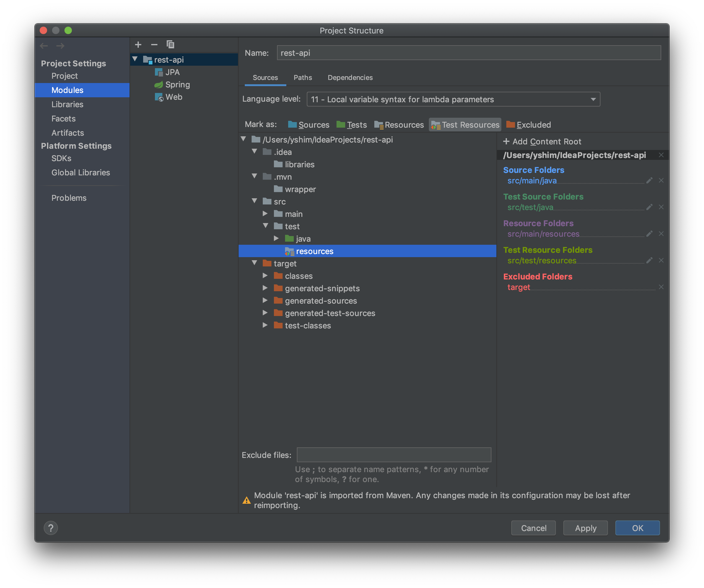Screen dimensions: 704x588
Task: Mark folder as Resources
Action: point(399,125)
